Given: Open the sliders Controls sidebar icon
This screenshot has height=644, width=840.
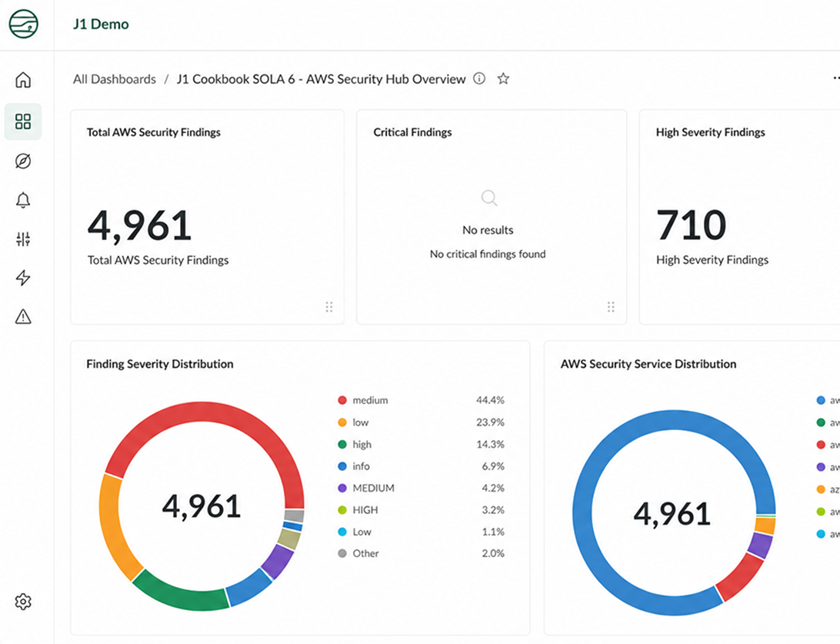Looking at the screenshot, I should click(23, 239).
